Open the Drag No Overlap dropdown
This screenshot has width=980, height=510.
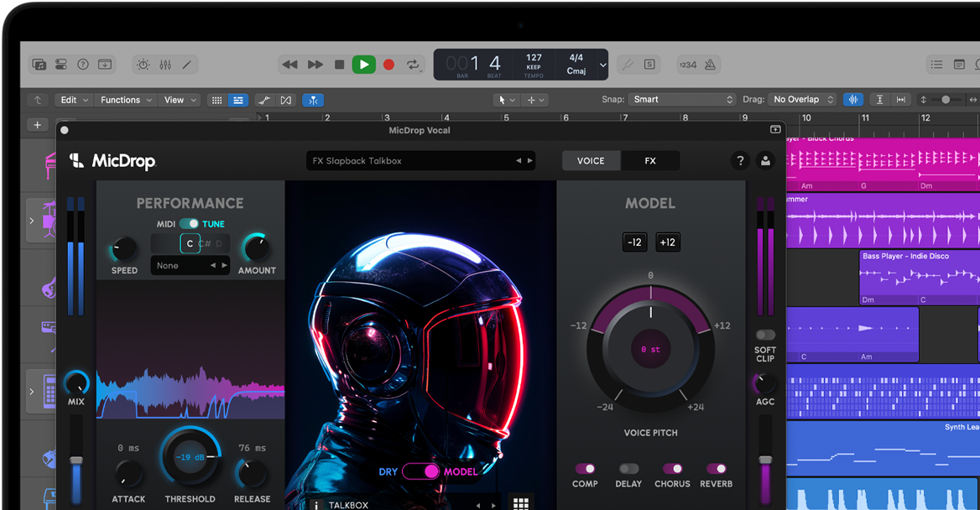[802, 99]
